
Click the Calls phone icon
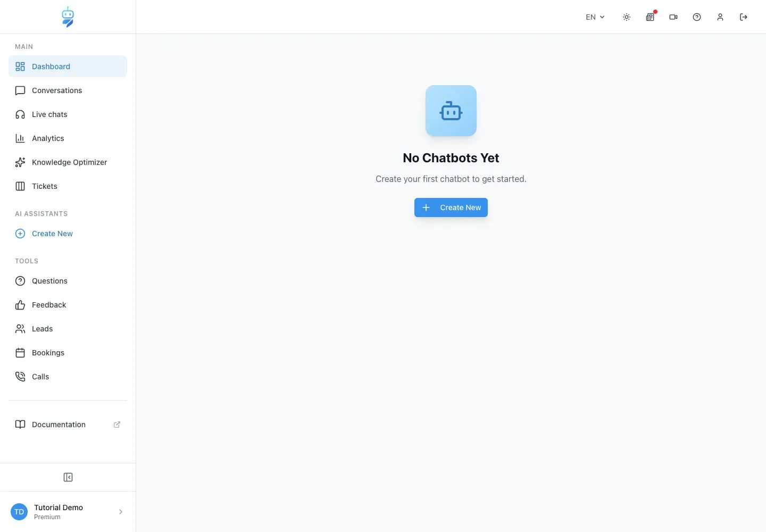(x=20, y=377)
